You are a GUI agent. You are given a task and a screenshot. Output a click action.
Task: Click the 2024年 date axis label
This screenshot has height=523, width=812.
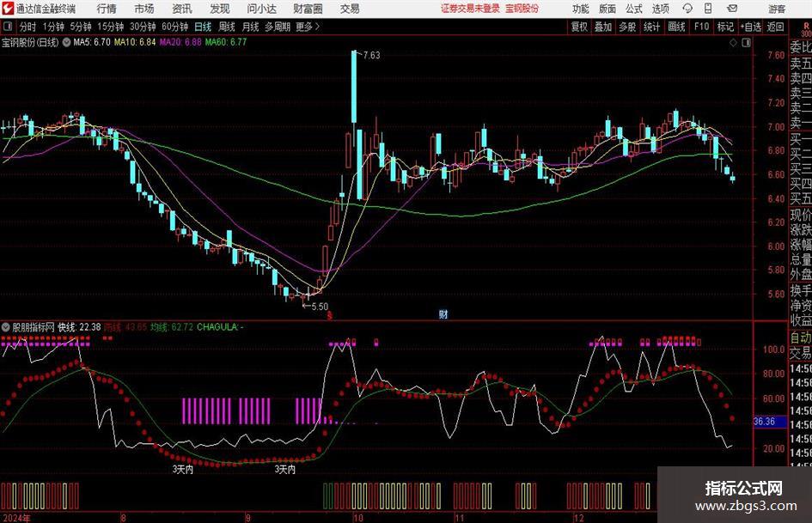click(x=16, y=517)
